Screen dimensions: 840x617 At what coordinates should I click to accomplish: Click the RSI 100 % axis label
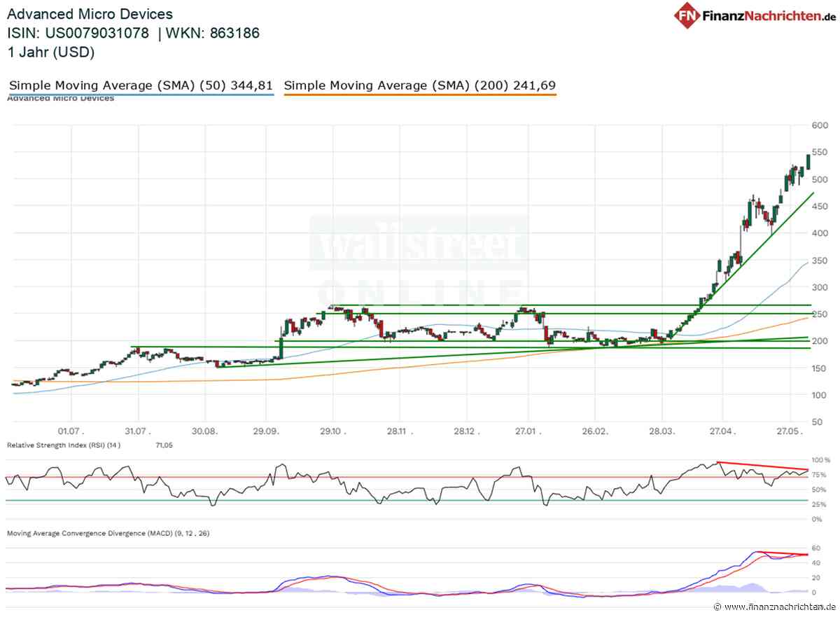821,460
